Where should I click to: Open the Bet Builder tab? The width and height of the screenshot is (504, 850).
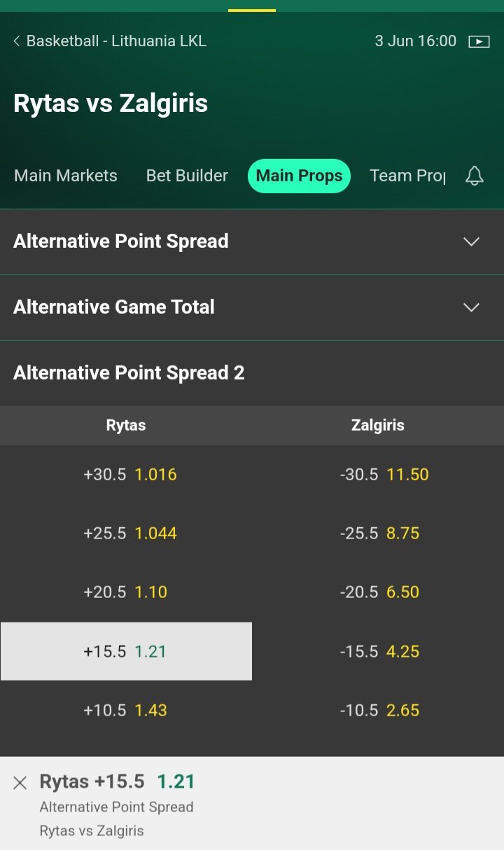(x=187, y=176)
